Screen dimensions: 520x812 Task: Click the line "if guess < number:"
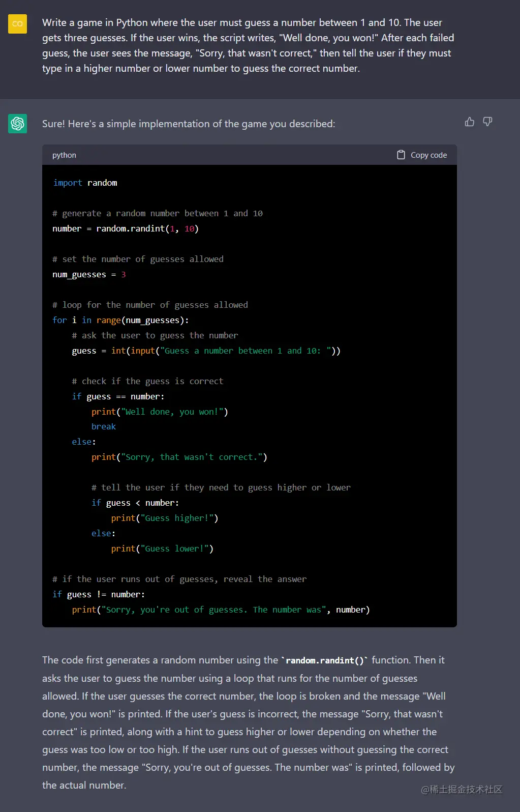(135, 503)
